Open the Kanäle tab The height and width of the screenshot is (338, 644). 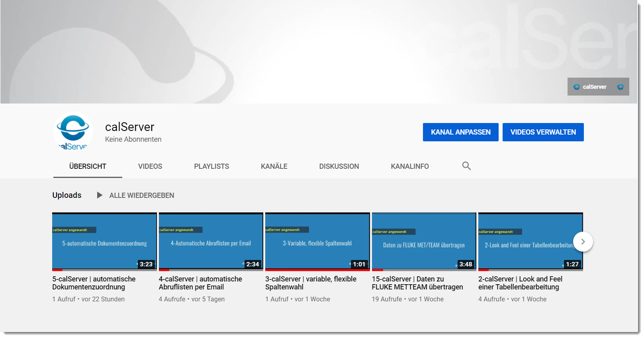click(x=274, y=166)
